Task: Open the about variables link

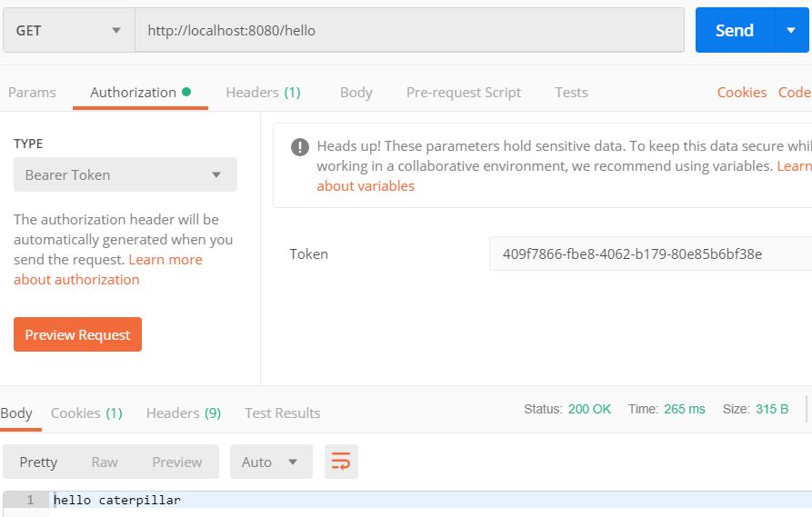Action: [x=366, y=185]
